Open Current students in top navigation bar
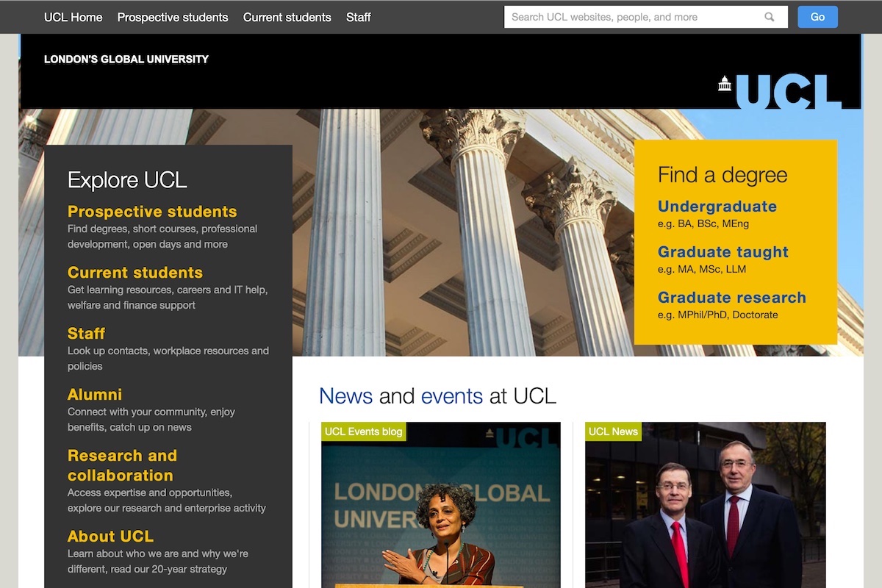The height and width of the screenshot is (588, 882). coord(287,17)
